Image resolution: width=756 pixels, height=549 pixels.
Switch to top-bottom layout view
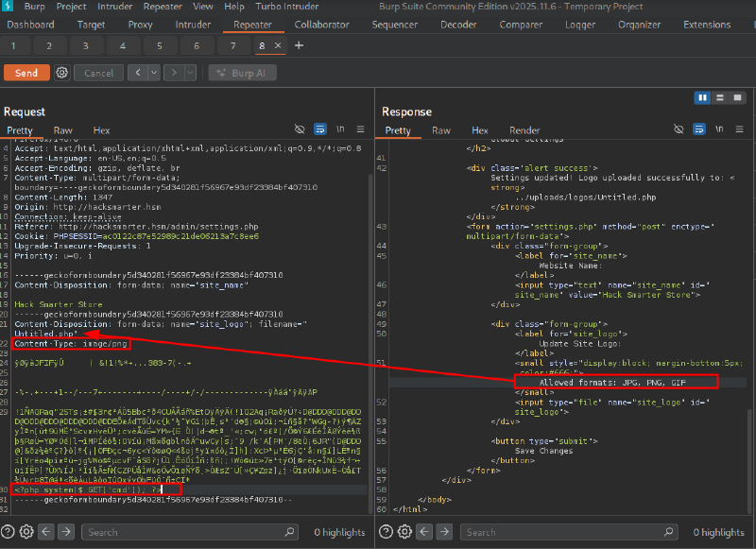click(720, 98)
